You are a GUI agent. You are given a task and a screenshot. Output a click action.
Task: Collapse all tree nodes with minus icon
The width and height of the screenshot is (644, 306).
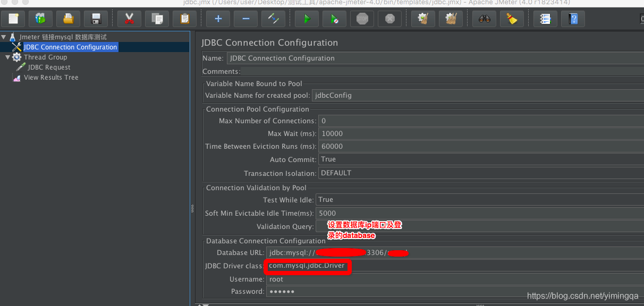tap(245, 19)
